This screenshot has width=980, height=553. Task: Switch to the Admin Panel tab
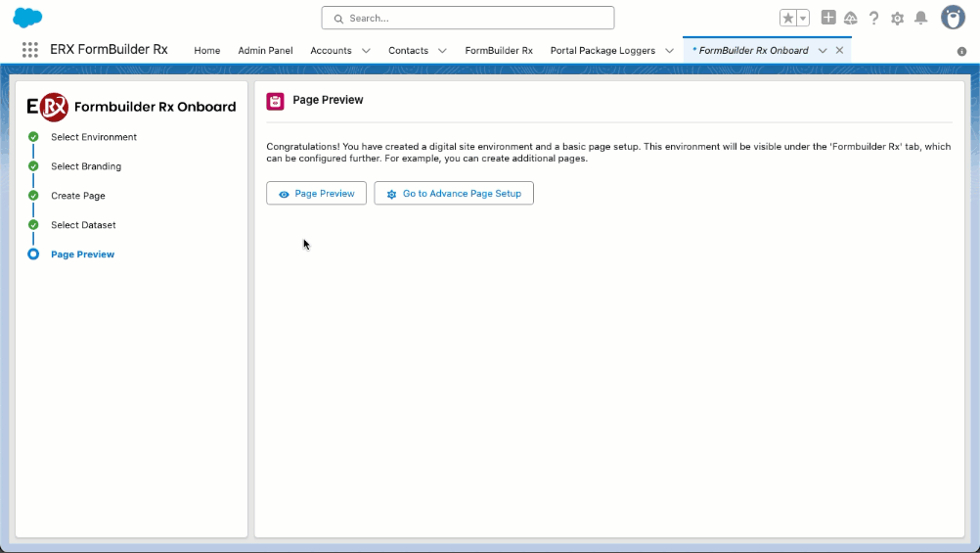pyautogui.click(x=265, y=50)
